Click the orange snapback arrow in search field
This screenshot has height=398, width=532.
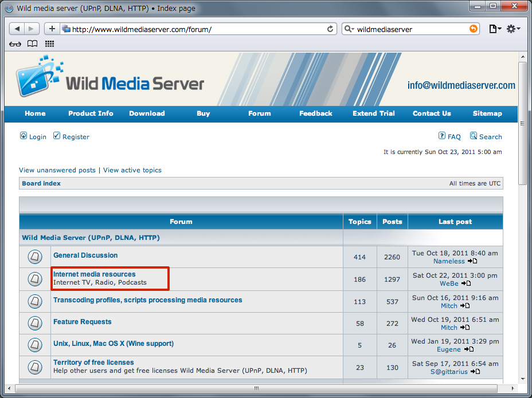pos(473,29)
